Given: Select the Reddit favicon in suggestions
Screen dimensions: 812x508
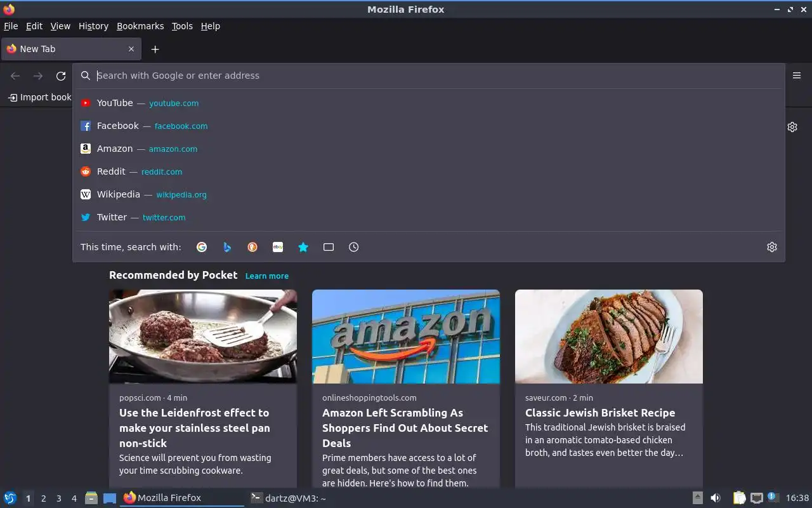Looking at the screenshot, I should (86, 171).
